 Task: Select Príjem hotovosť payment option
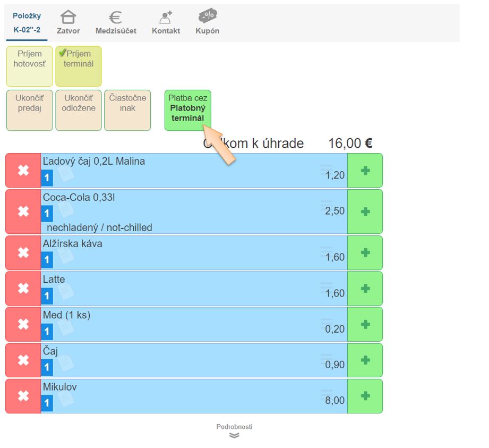[x=30, y=66]
